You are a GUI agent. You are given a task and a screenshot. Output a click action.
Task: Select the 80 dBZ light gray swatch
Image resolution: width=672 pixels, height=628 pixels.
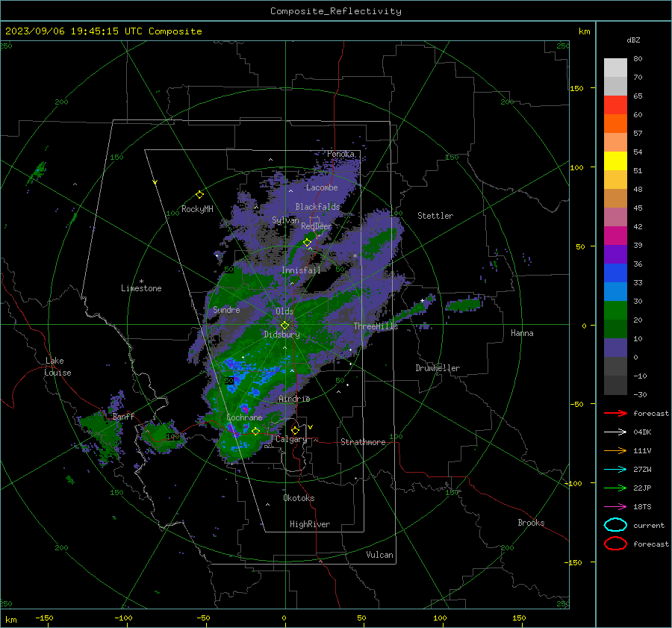615,67
